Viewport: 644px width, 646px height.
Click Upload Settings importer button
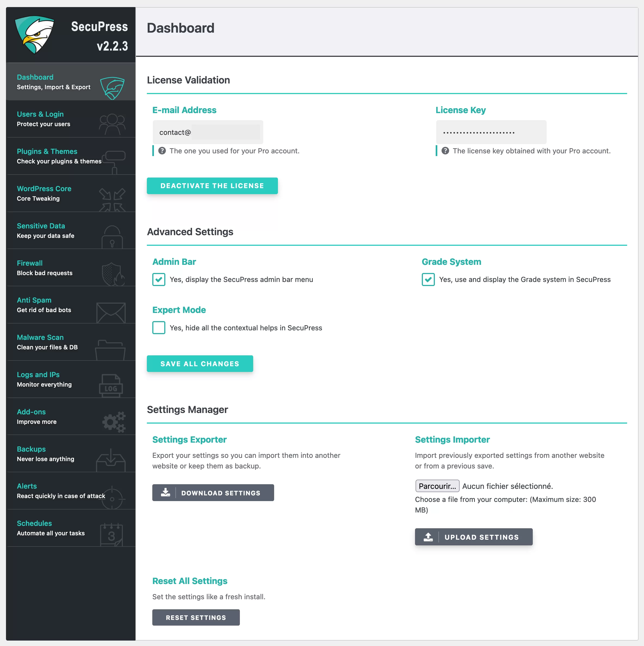pyautogui.click(x=474, y=537)
